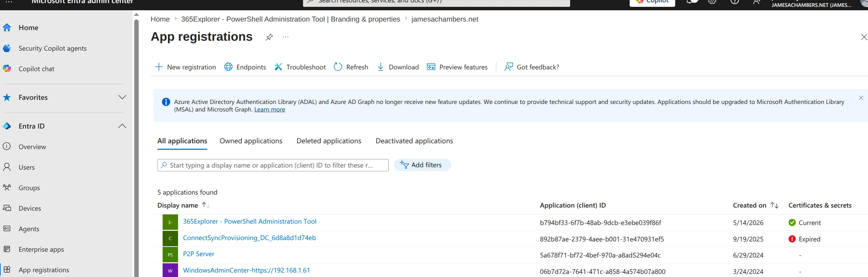Open Home in the left sidebar
Screen dimensions: 868x277
28,28
